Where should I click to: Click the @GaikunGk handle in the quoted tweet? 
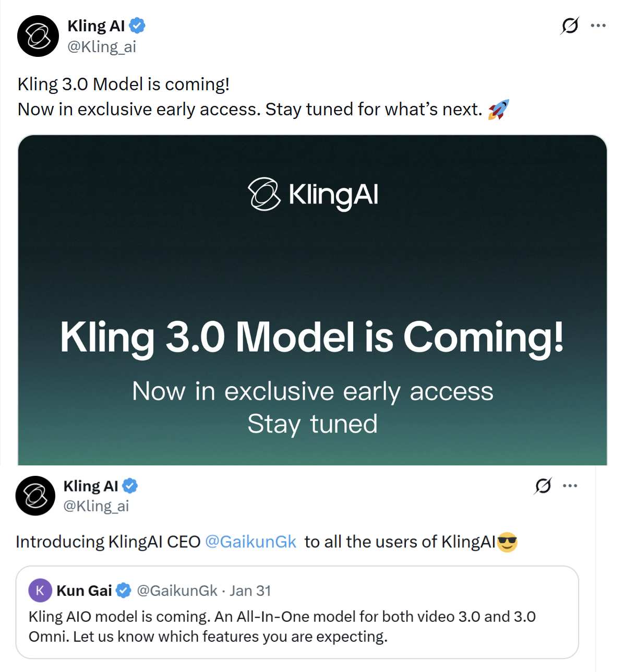tap(177, 591)
